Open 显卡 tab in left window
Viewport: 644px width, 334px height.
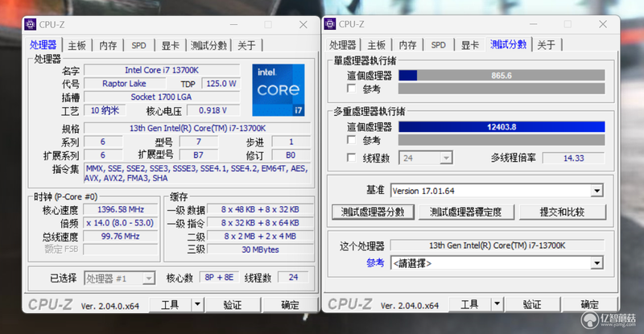point(170,45)
